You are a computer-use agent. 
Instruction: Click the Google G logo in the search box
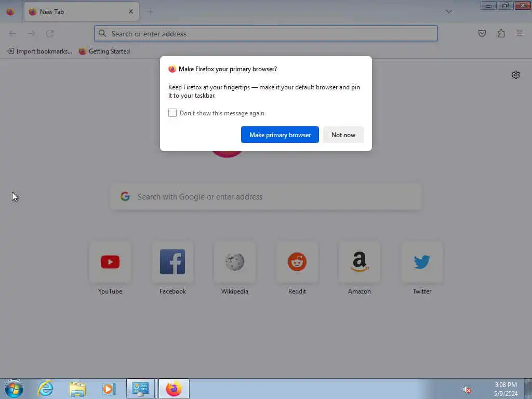click(x=125, y=196)
